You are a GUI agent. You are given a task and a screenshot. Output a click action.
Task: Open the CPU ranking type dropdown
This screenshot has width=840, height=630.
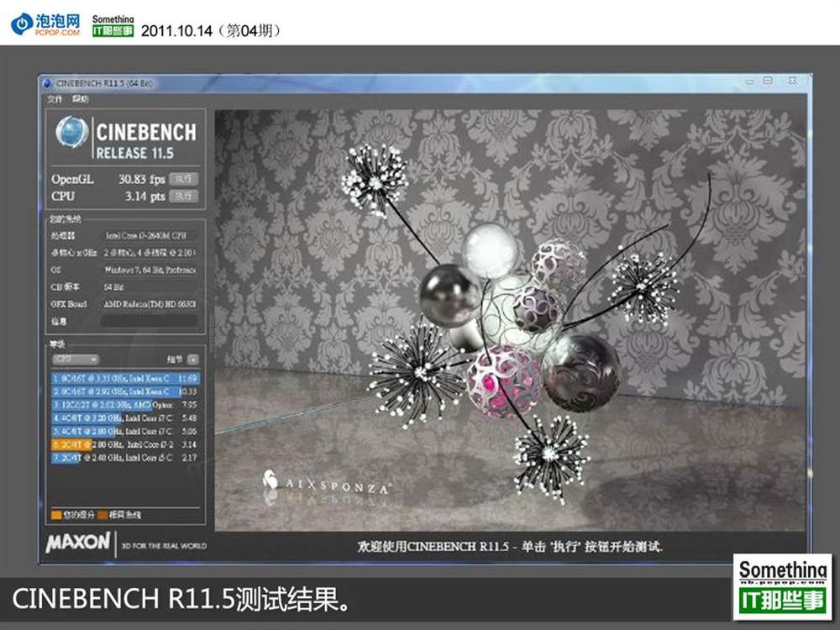click(76, 359)
